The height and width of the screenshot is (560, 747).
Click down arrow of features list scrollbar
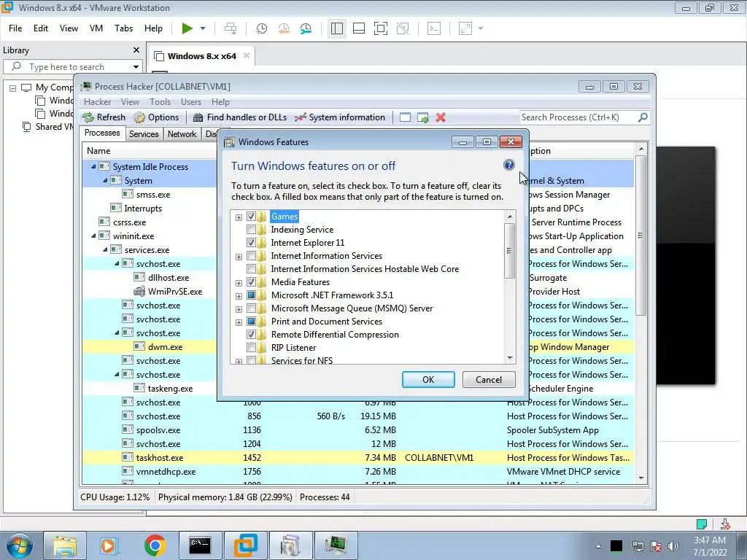(x=510, y=357)
